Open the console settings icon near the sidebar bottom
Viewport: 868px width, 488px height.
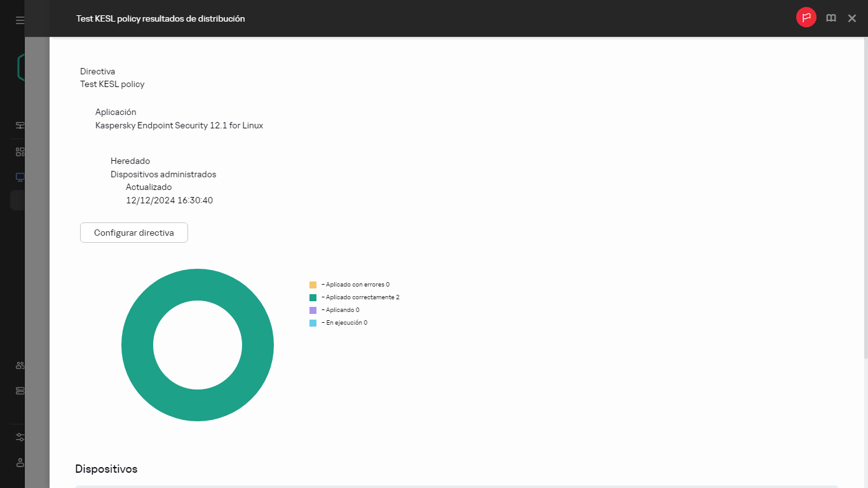[x=20, y=437]
